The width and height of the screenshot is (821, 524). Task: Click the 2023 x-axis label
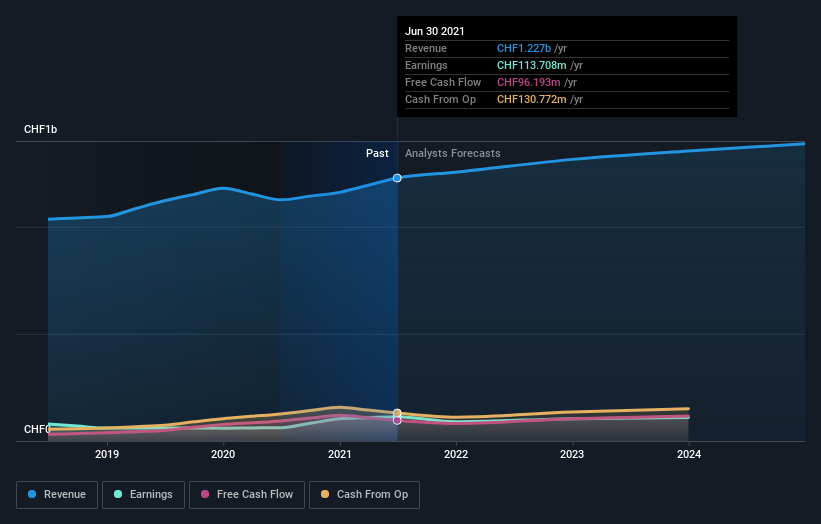tap(572, 454)
